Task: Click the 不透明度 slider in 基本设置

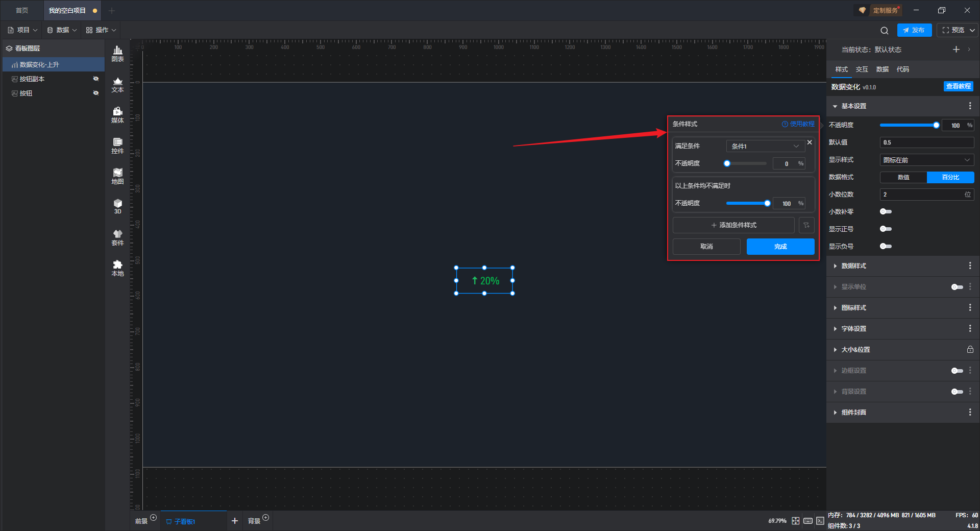Action: point(908,125)
